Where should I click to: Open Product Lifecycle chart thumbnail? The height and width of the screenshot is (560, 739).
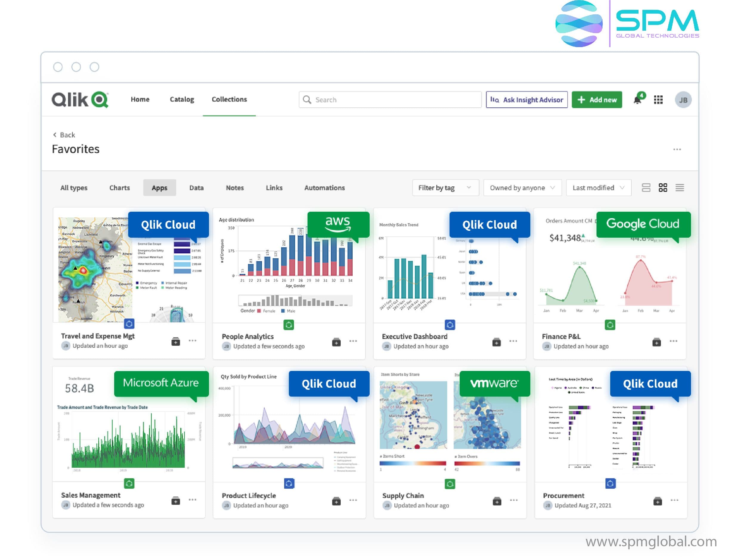point(289,424)
